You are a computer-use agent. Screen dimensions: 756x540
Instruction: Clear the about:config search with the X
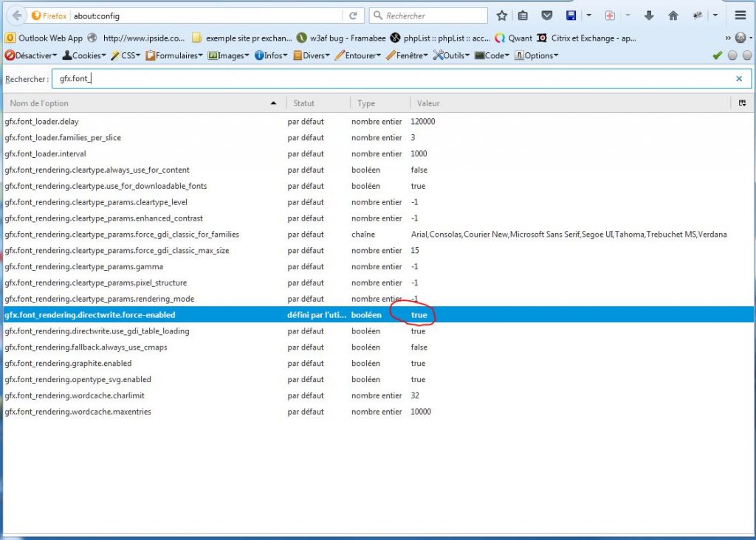point(739,79)
